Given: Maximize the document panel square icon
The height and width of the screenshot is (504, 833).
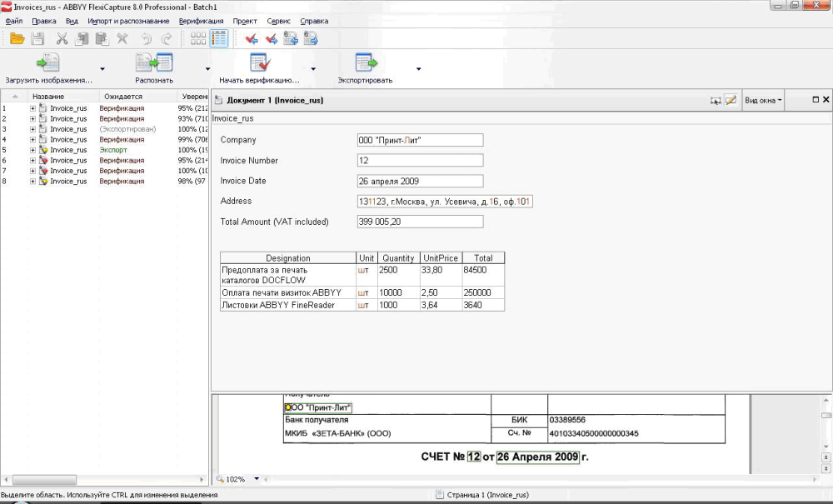Looking at the screenshot, I should (816, 99).
